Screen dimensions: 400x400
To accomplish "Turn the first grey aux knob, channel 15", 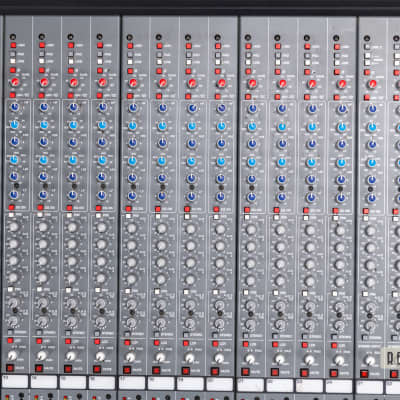I will (72, 227).
